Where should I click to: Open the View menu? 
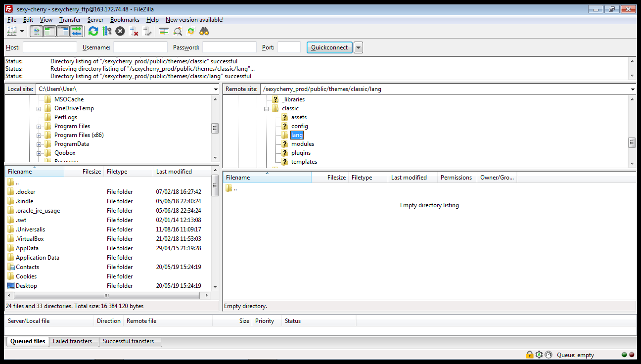pyautogui.click(x=46, y=20)
